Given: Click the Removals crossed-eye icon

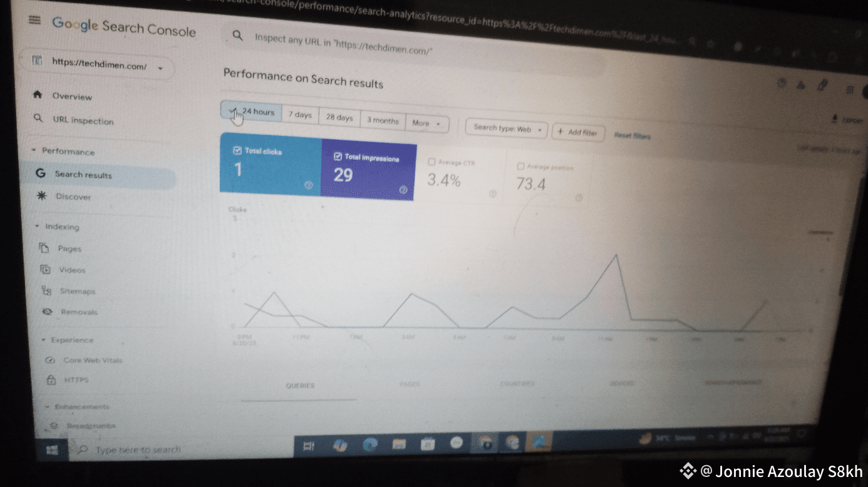Looking at the screenshot, I should pyautogui.click(x=47, y=312).
